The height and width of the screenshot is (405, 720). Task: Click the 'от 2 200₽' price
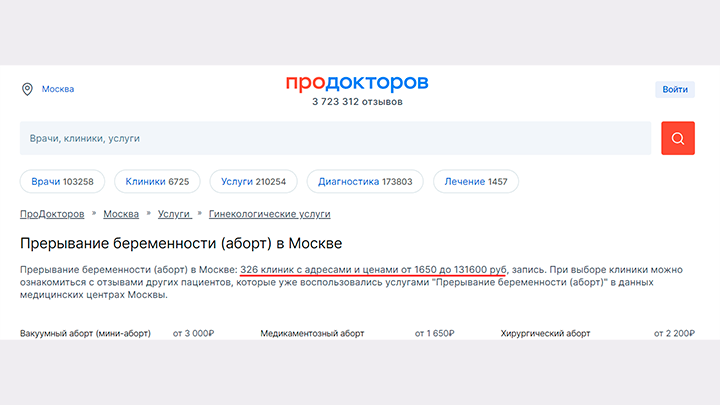674,332
